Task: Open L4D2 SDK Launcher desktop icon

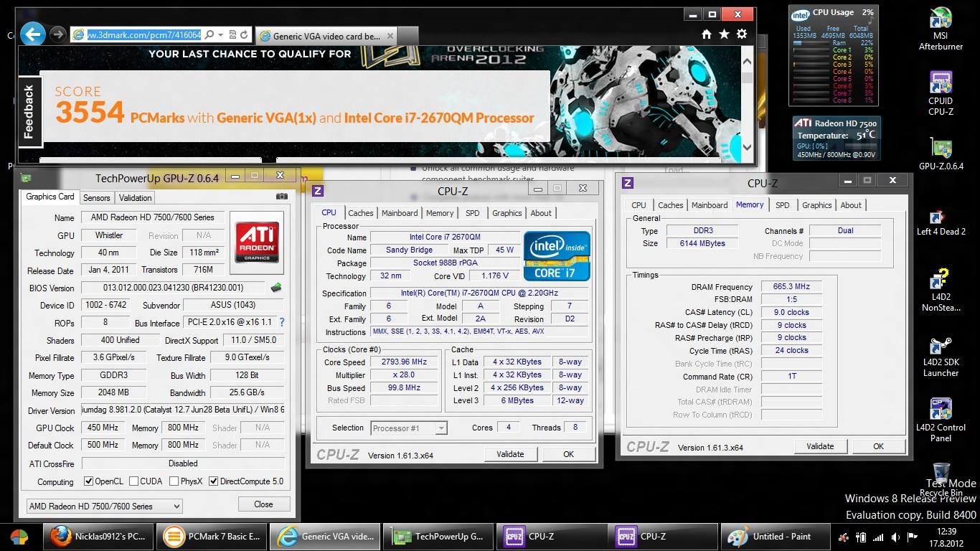Action: pos(941,357)
